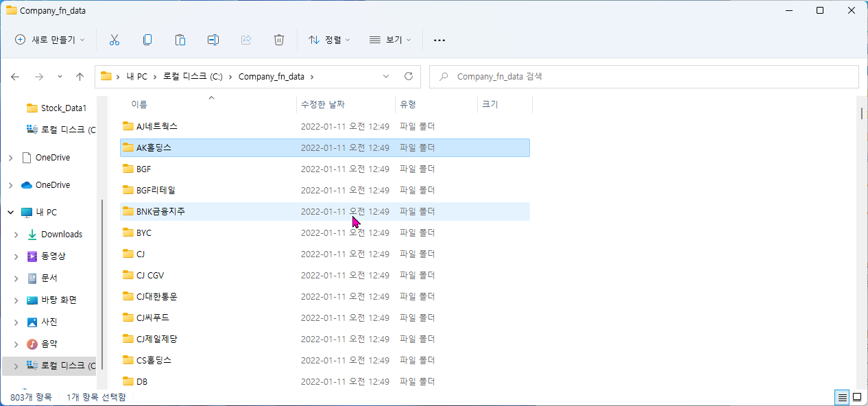
Task: Click the Rename icon in toolbar
Action: tap(213, 40)
